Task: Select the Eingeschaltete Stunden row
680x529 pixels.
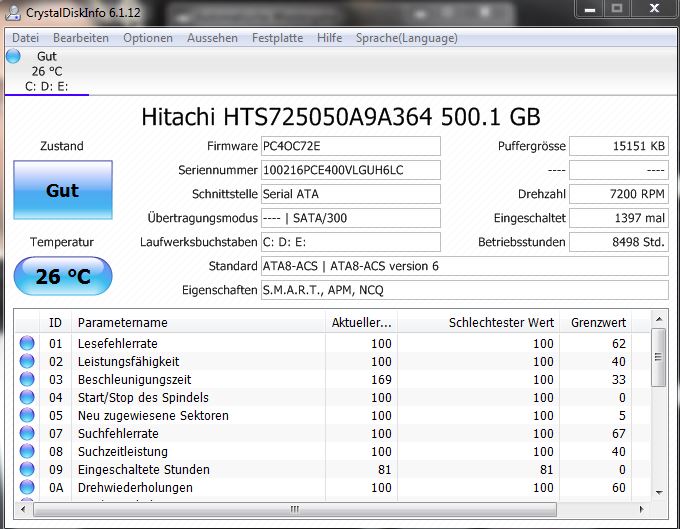Action: (333, 469)
